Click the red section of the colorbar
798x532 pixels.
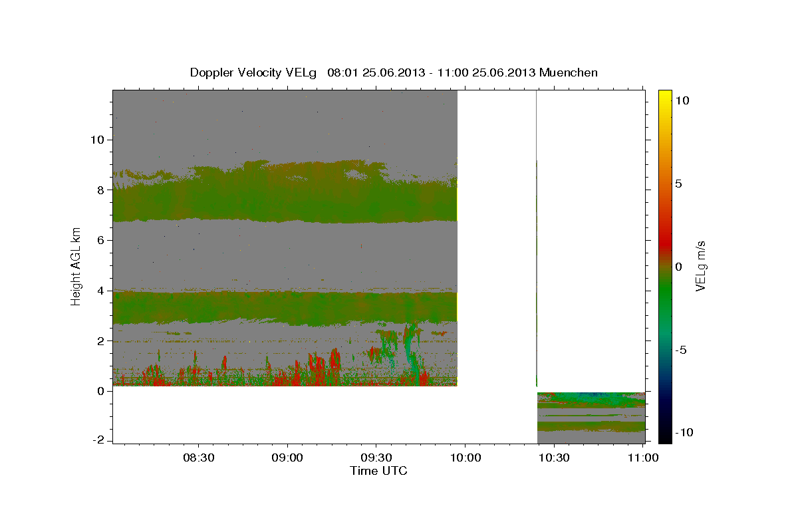pyautogui.click(x=665, y=233)
